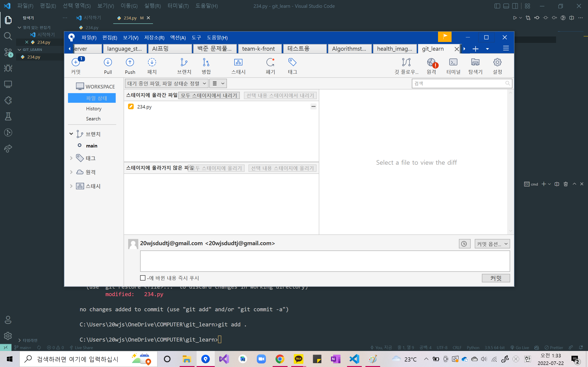The height and width of the screenshot is (367, 588).
Task: Open the 패치 (Fetch) tool
Action: point(152,63)
